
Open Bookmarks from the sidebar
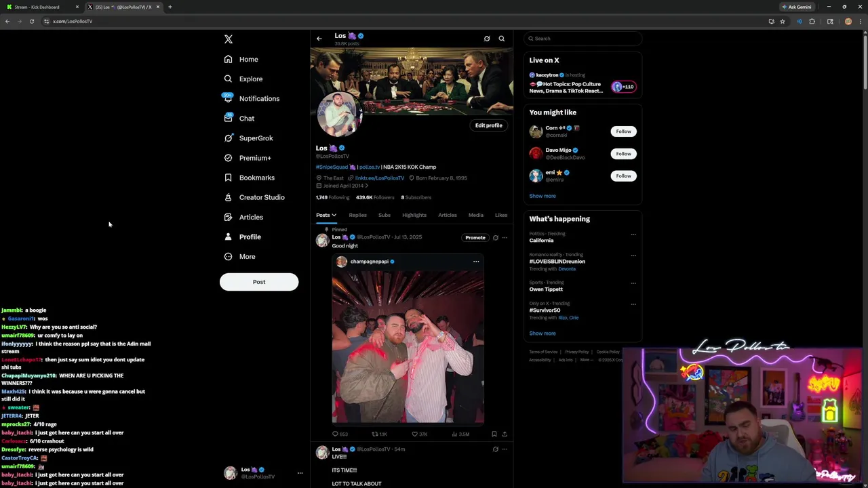coord(250,178)
